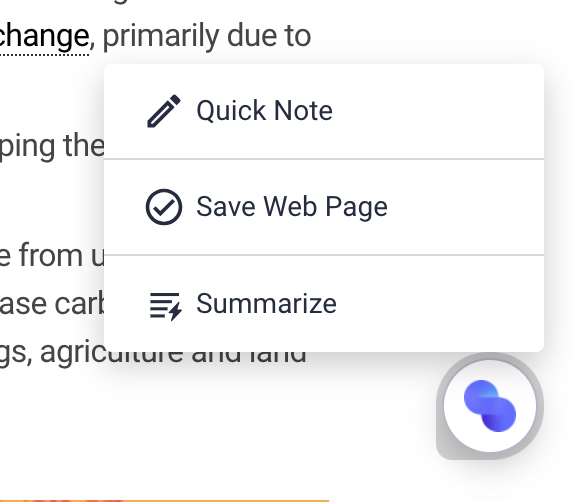Click the partially hidden text "ping the"
This screenshot has height=502, width=574.
click(52, 147)
